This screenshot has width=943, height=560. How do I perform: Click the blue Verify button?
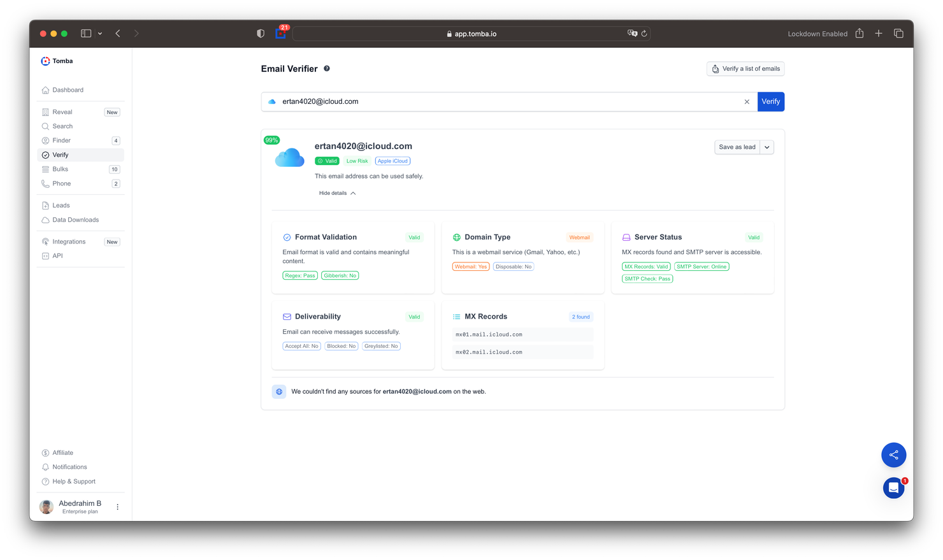tap(770, 102)
